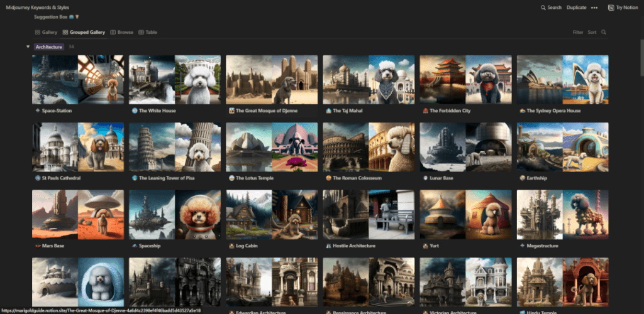The height and width of the screenshot is (314, 644).
Task: Click the Try Notion link
Action: click(623, 8)
